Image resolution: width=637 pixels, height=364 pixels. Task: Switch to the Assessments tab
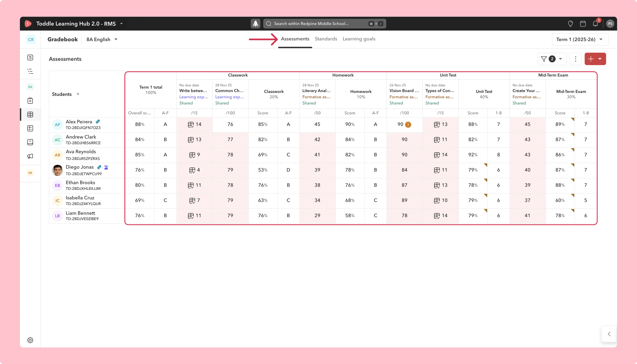click(x=295, y=39)
